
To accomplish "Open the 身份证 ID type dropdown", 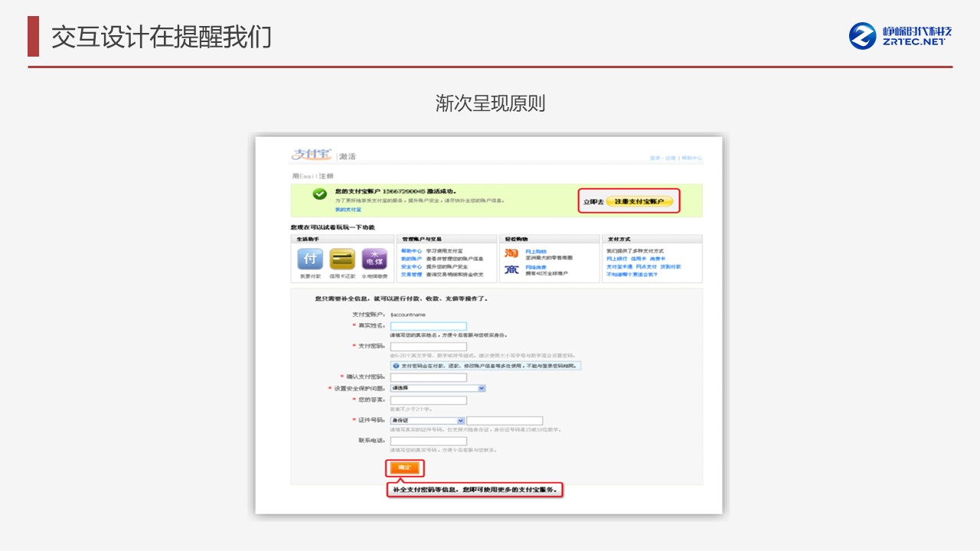I will coord(427,421).
